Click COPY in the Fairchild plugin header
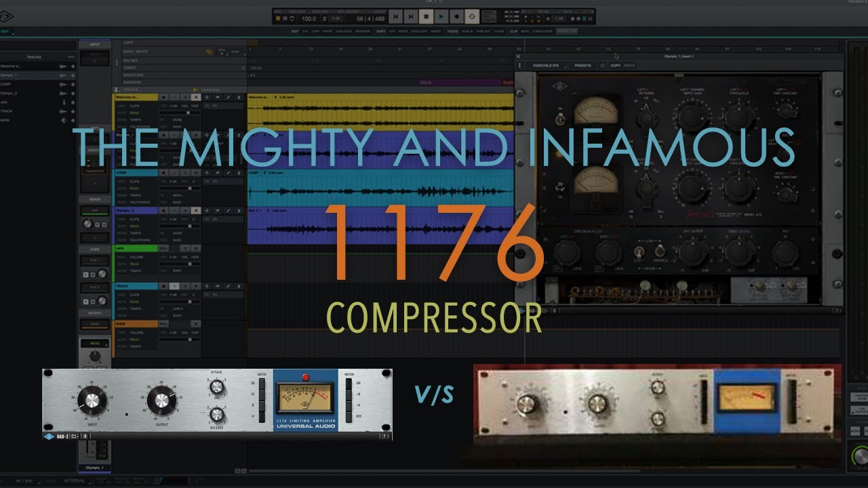The width and height of the screenshot is (868, 488). pyautogui.click(x=615, y=66)
